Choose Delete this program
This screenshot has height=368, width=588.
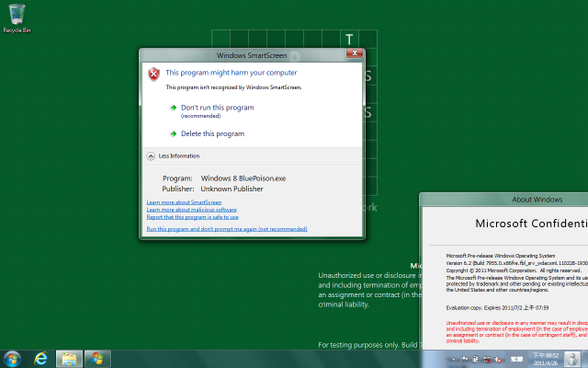pyautogui.click(x=212, y=133)
